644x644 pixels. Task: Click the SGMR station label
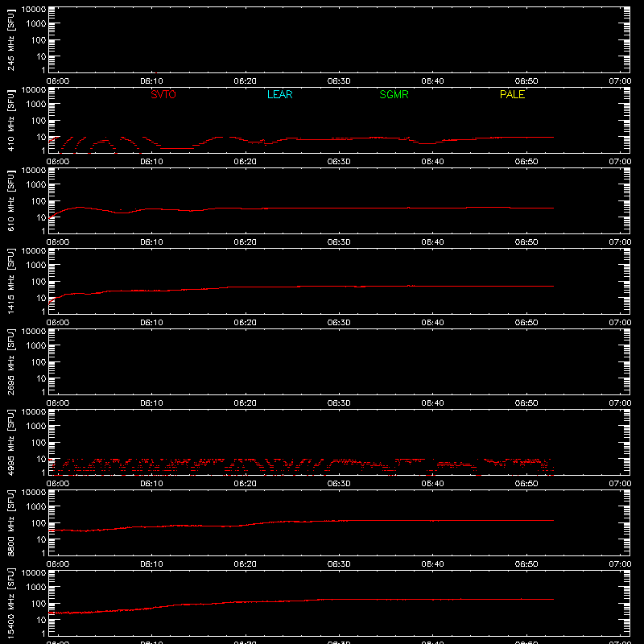(394, 94)
